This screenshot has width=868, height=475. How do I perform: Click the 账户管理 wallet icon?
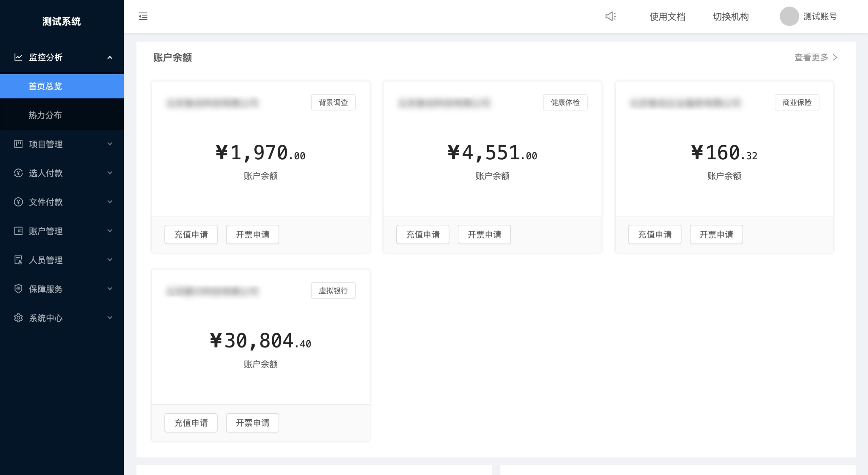18,231
